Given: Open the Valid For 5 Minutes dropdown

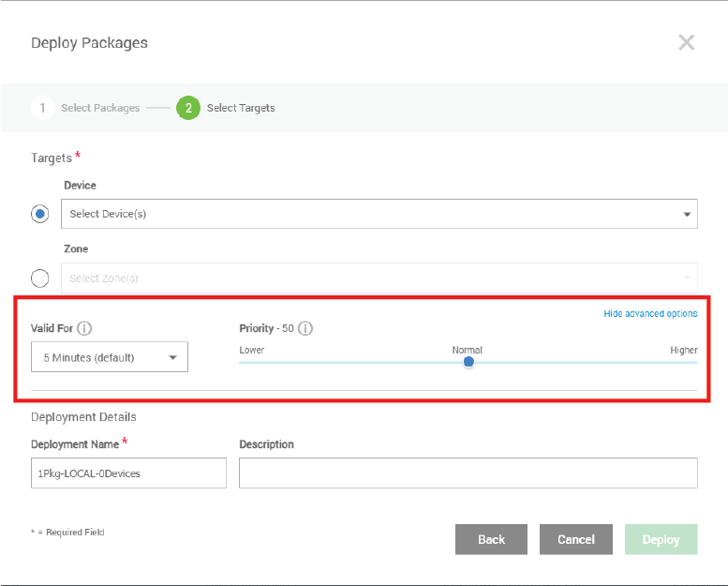Looking at the screenshot, I should [110, 357].
